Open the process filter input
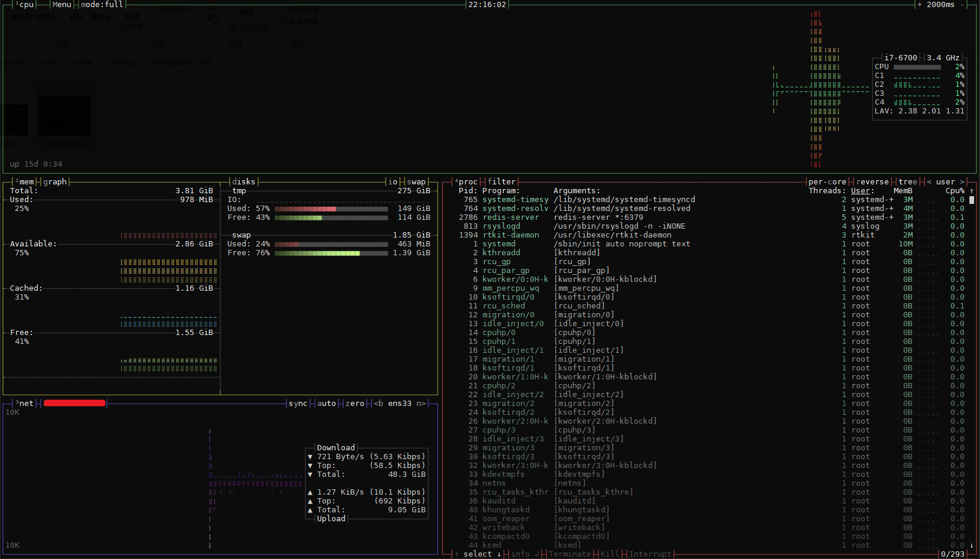 pos(502,182)
